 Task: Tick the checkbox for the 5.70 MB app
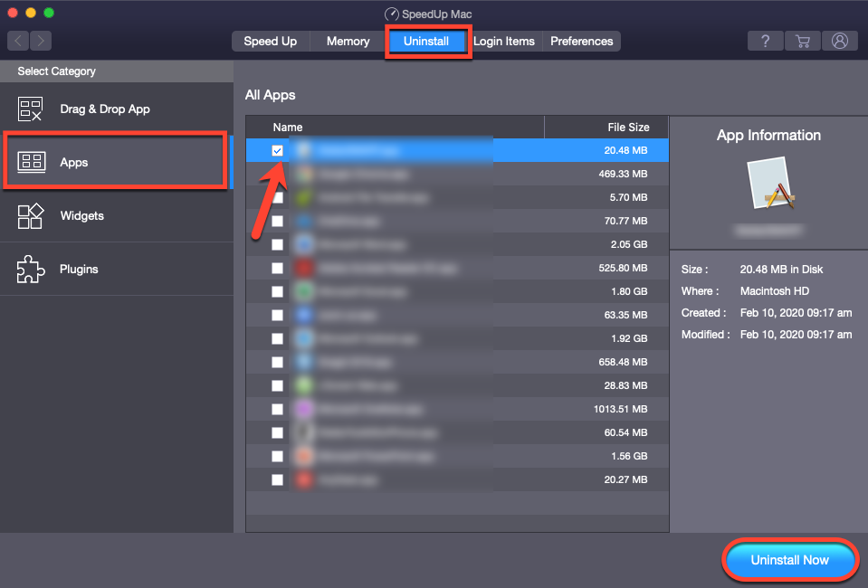pos(277,197)
